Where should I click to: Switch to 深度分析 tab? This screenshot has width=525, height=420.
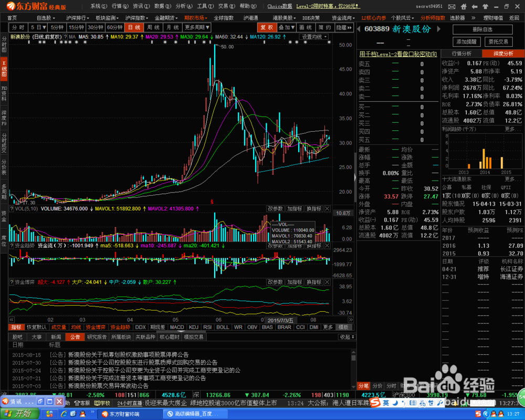503,54
